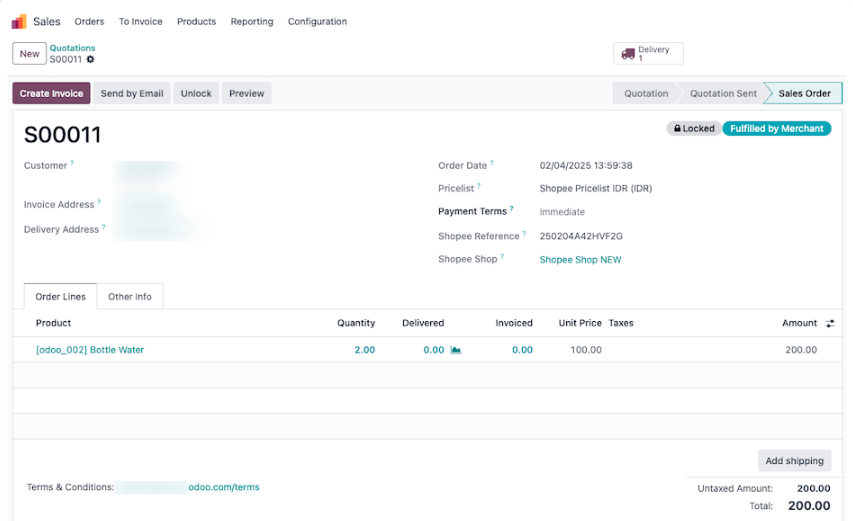Select the Quotation status stage

point(646,94)
